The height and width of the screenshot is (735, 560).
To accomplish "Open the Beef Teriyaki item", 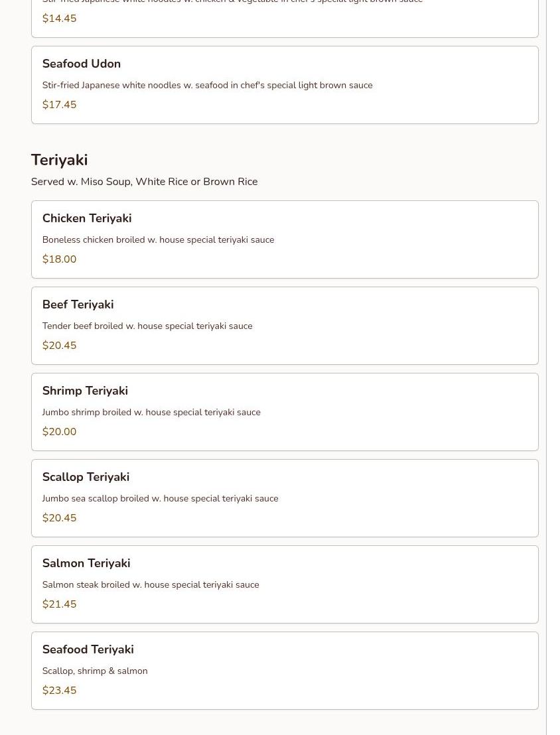I will [78, 304].
